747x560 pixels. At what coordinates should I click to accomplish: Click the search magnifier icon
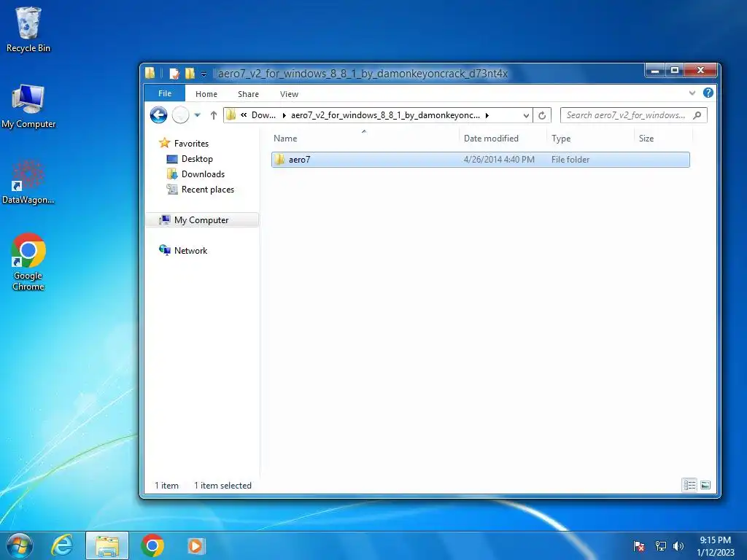click(697, 115)
